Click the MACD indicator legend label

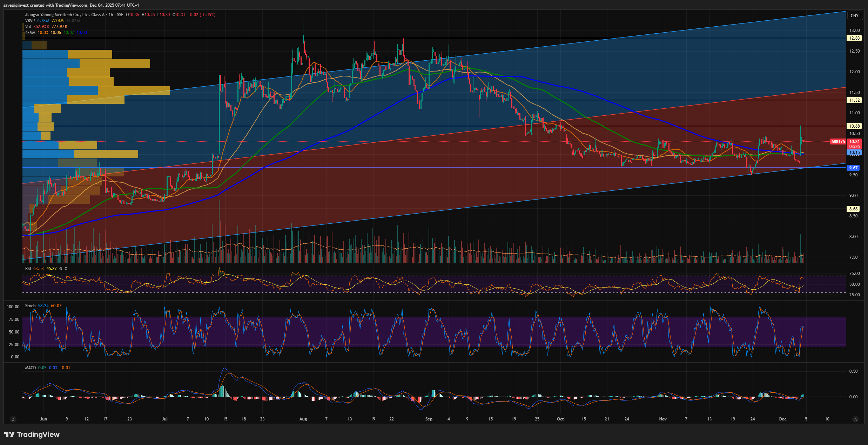point(30,368)
